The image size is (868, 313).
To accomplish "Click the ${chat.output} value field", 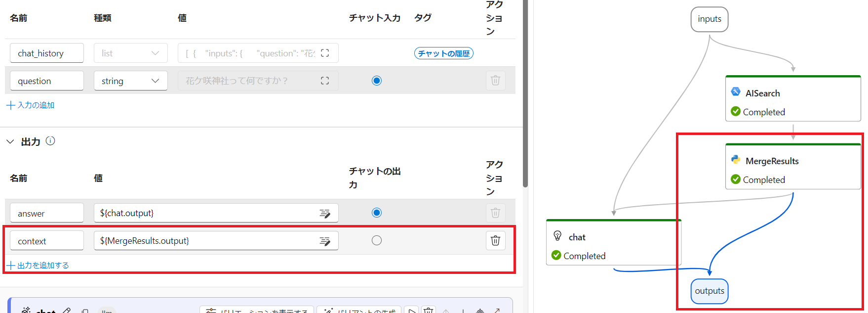I will tap(216, 213).
